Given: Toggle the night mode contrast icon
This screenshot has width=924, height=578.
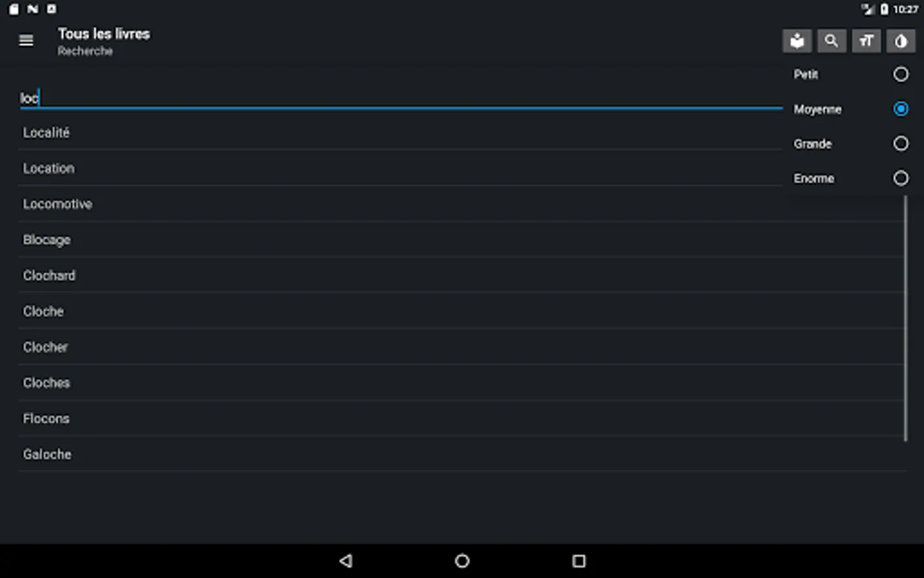Looking at the screenshot, I should tap(901, 41).
